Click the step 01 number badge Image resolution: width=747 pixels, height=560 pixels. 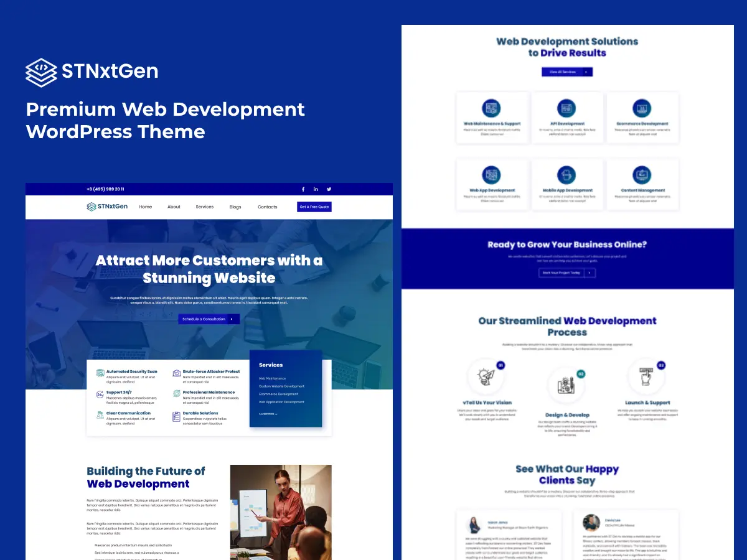pos(501,366)
